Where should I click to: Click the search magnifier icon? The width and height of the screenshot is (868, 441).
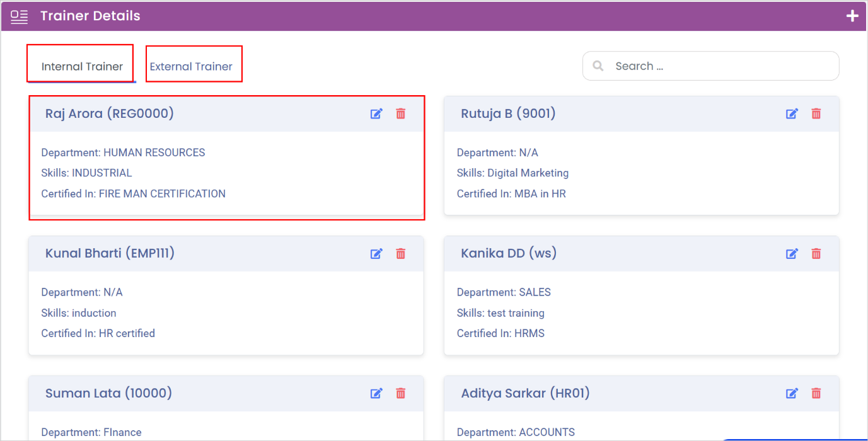click(x=598, y=66)
